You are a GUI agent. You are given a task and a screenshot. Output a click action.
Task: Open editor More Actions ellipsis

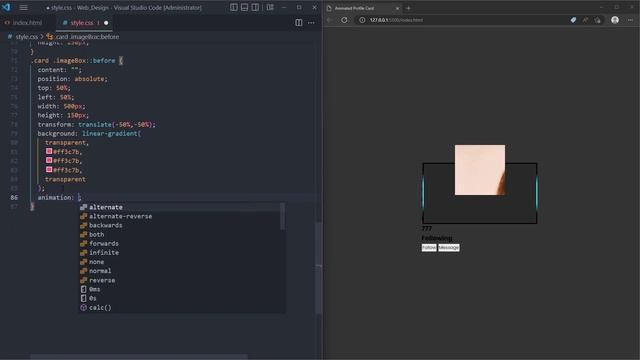click(x=311, y=23)
